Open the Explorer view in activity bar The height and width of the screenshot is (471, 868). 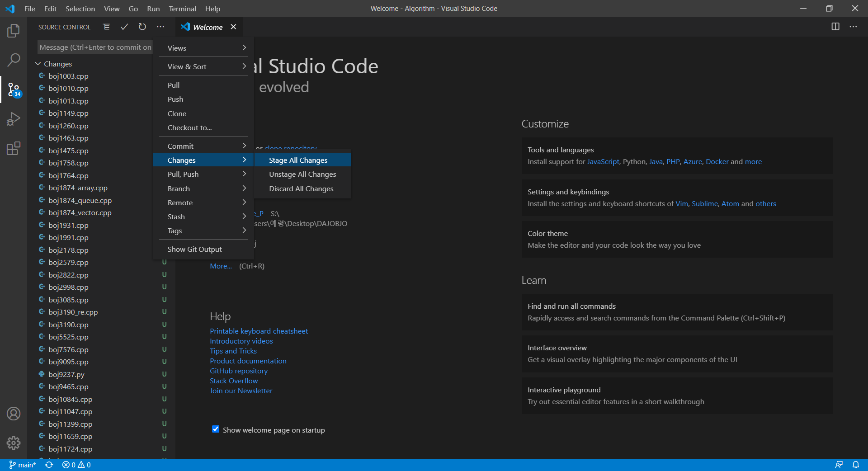tap(14, 31)
